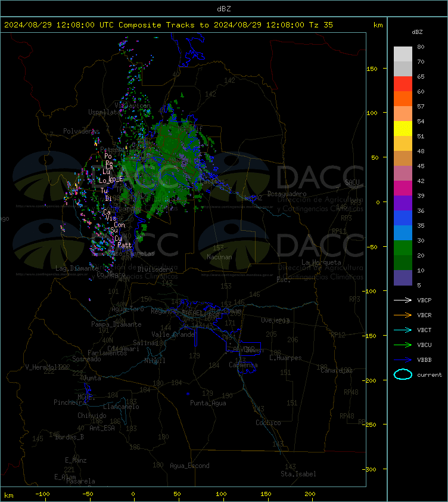
Task: Click the green VBCU arrow symbol
Action: 403,345
